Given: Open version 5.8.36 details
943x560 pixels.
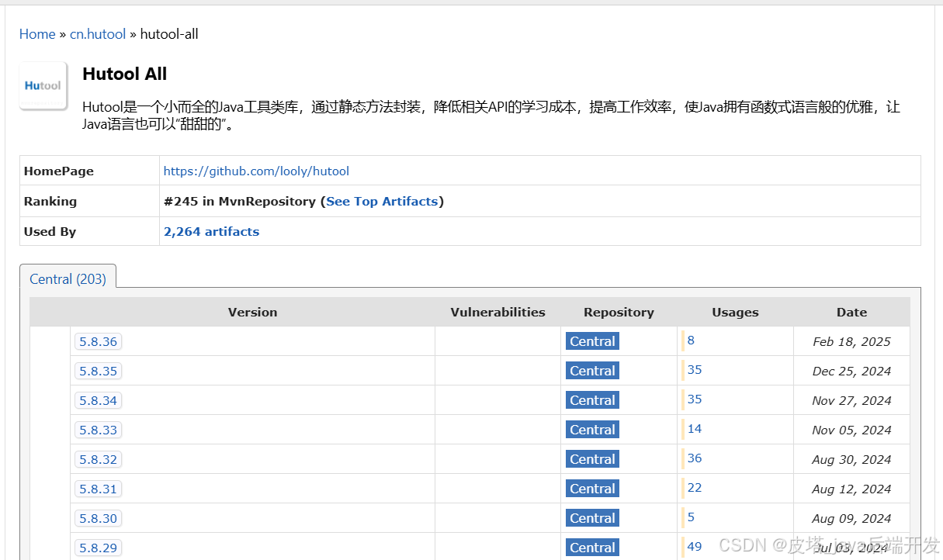Looking at the screenshot, I should tap(98, 340).
